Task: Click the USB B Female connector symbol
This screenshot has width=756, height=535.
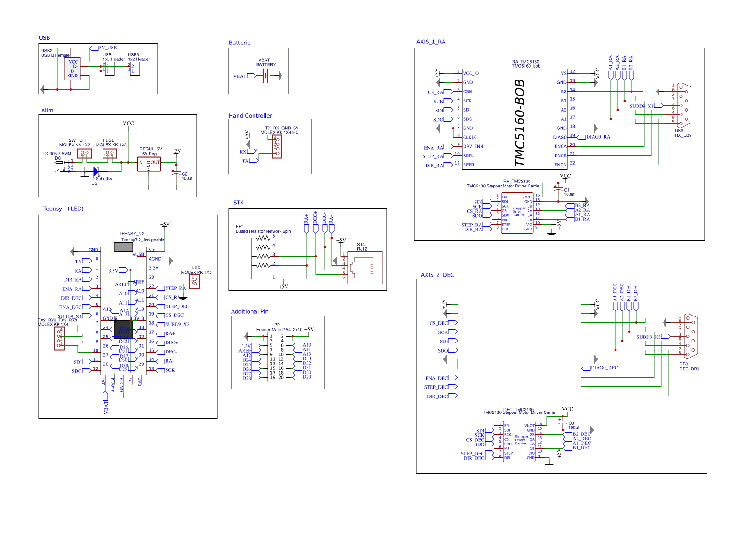Action: pyautogui.click(x=72, y=69)
